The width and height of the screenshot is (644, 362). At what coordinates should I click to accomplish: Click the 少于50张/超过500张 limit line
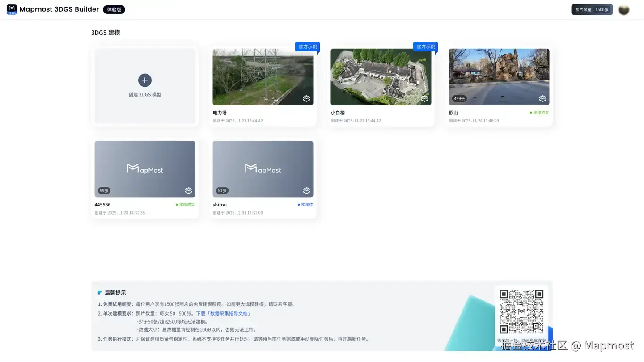pyautogui.click(x=172, y=322)
